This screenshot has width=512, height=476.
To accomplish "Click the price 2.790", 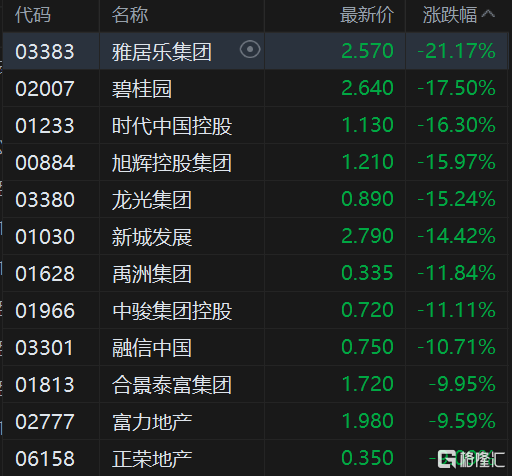I will pos(367,236).
